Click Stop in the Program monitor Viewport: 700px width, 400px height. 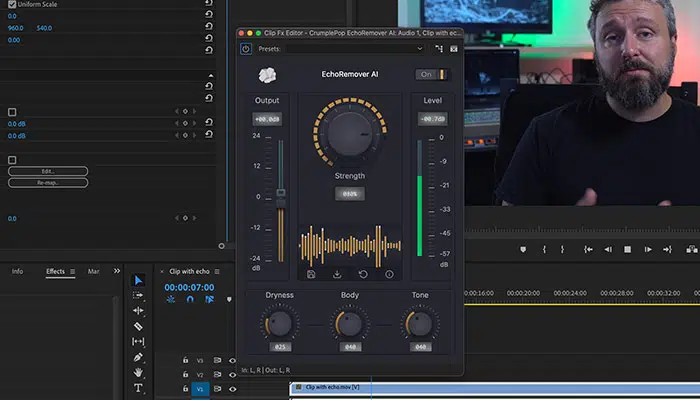(x=628, y=250)
